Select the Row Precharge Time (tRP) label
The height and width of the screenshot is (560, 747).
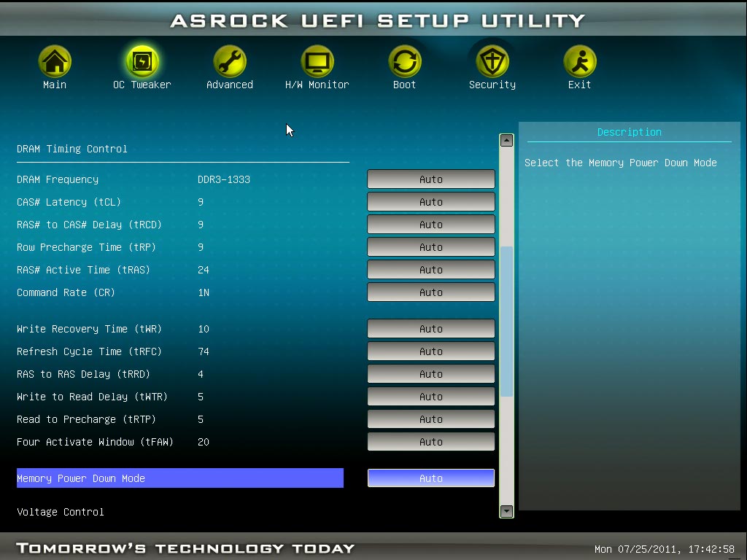86,247
